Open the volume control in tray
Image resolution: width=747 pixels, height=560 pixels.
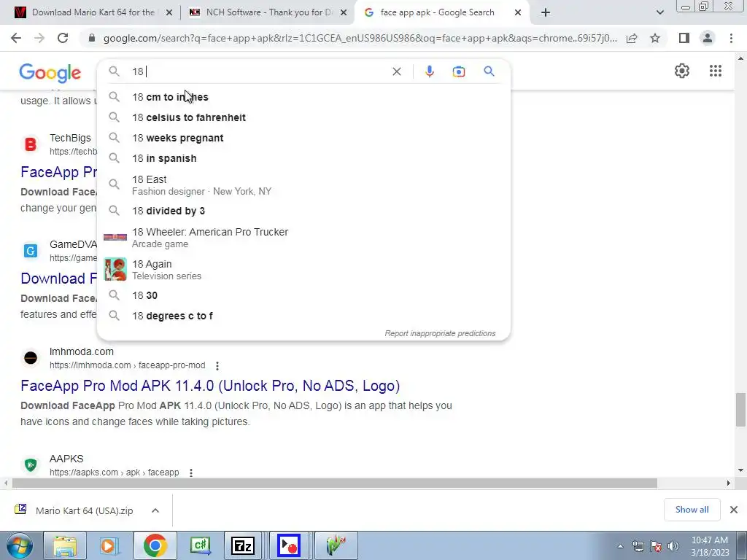(x=673, y=546)
